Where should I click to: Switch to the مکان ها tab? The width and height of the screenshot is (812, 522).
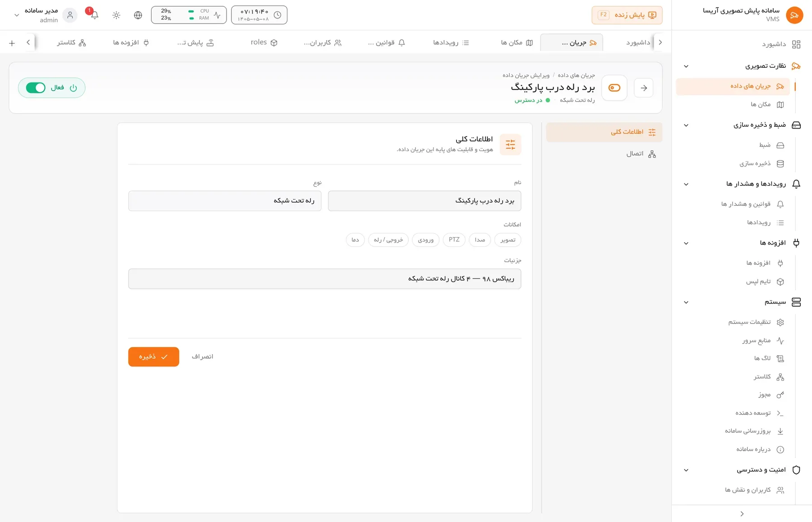[x=517, y=42]
